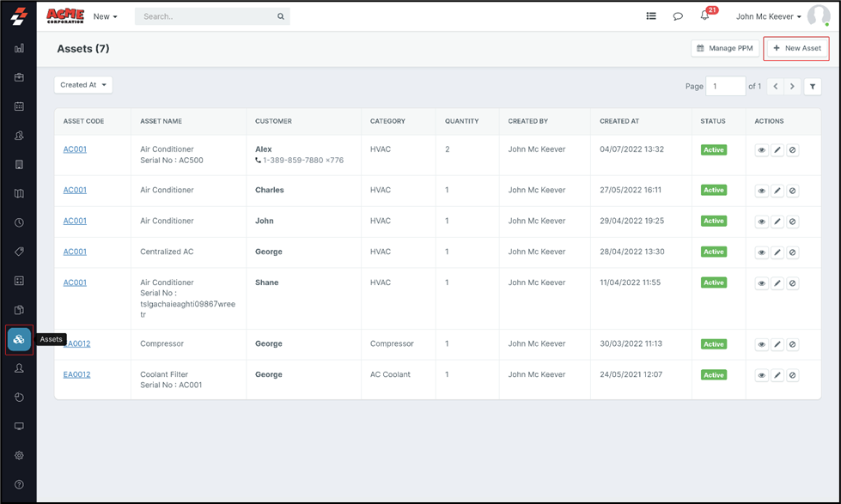This screenshot has height=504, width=841.
Task: Edit the Compressor asset with pencil icon
Action: 777,344
